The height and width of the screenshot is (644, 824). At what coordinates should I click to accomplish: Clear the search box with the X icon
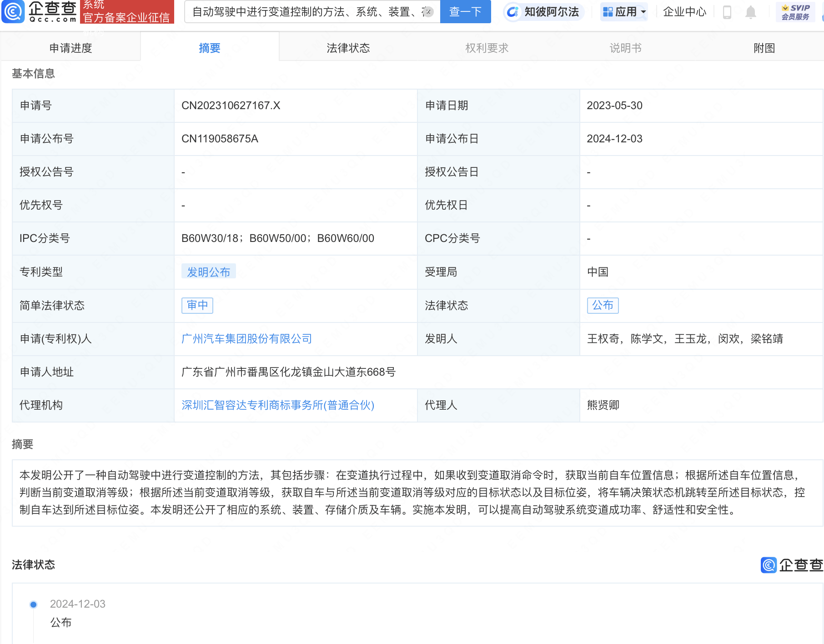coord(428,12)
